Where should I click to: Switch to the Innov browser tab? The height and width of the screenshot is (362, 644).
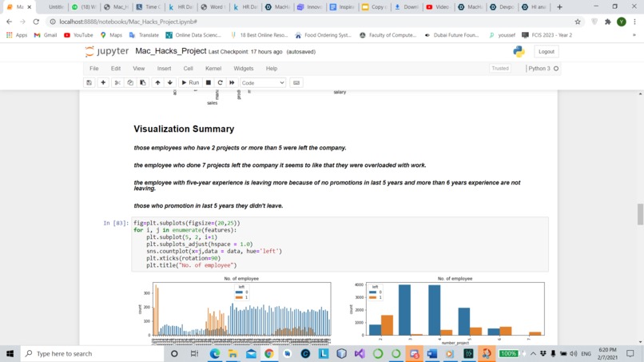(x=310, y=7)
